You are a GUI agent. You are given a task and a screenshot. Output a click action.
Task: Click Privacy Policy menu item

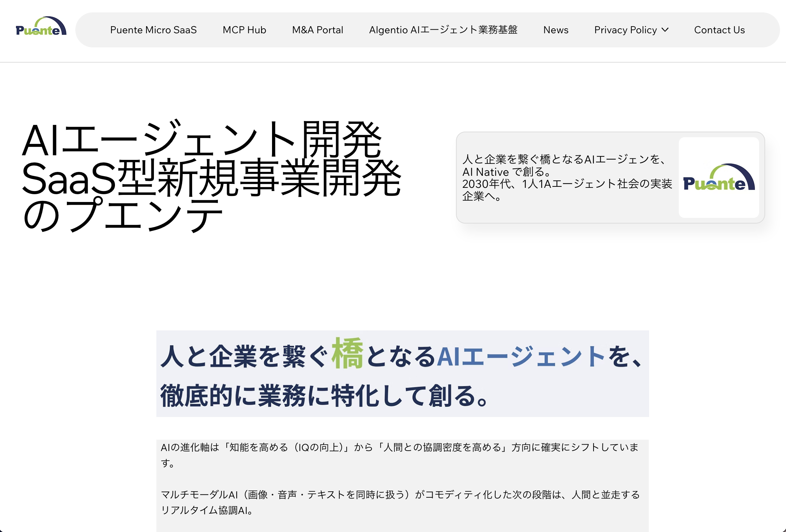pos(625,30)
